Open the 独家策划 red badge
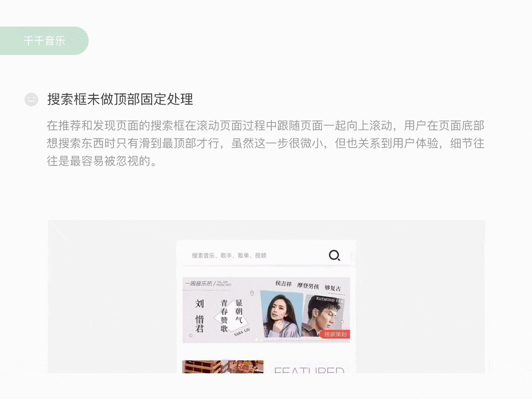Viewport: 532px width, 399px height. [335, 334]
